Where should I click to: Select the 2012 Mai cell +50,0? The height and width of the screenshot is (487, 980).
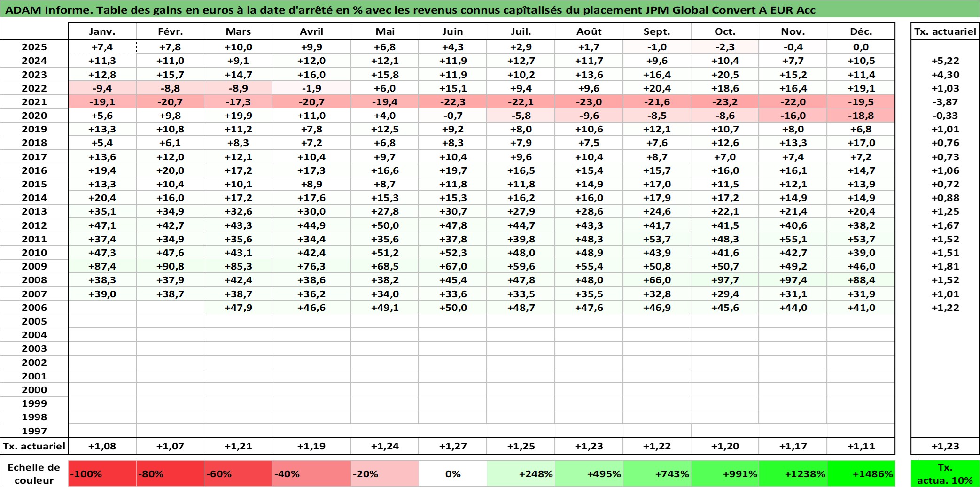point(385,225)
